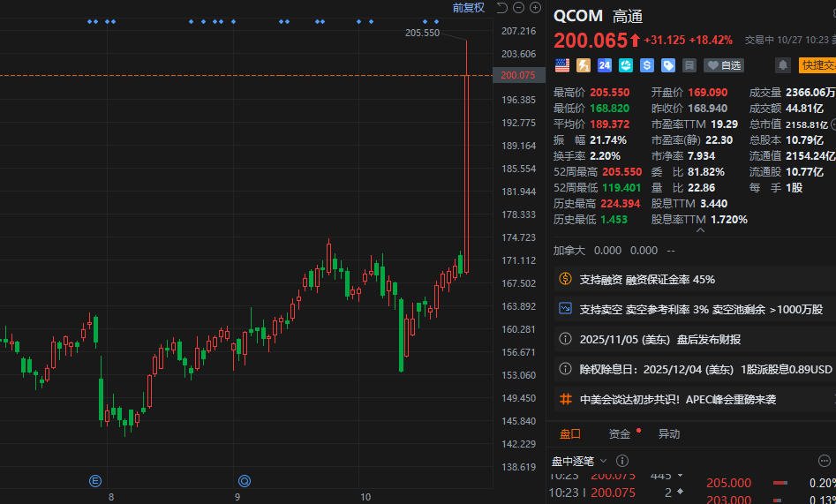Image resolution: width=836 pixels, height=504 pixels.
Task: Open the gray notes document icon
Action: [x=689, y=65]
